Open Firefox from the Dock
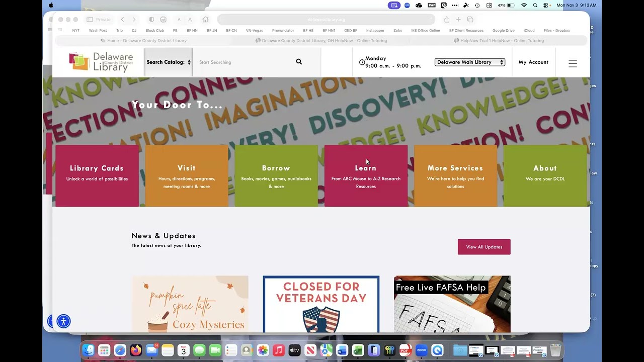The width and height of the screenshot is (644, 362). tap(136, 350)
